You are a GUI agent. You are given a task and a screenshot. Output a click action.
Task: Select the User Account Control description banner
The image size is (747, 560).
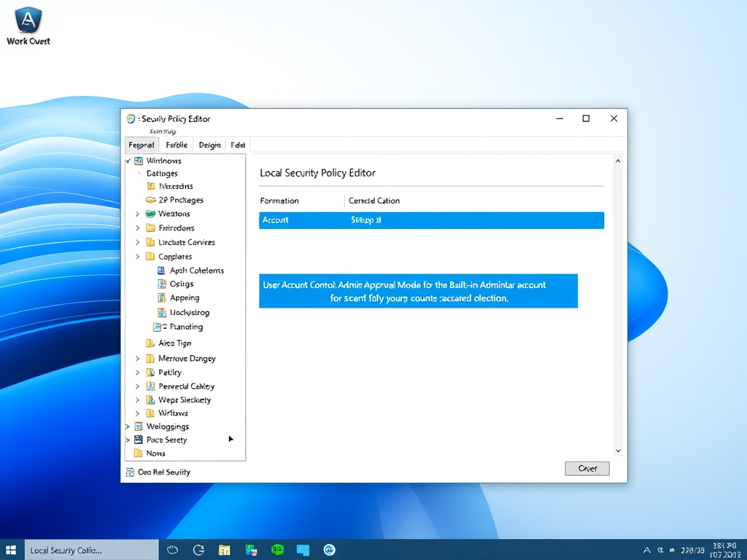(x=418, y=291)
